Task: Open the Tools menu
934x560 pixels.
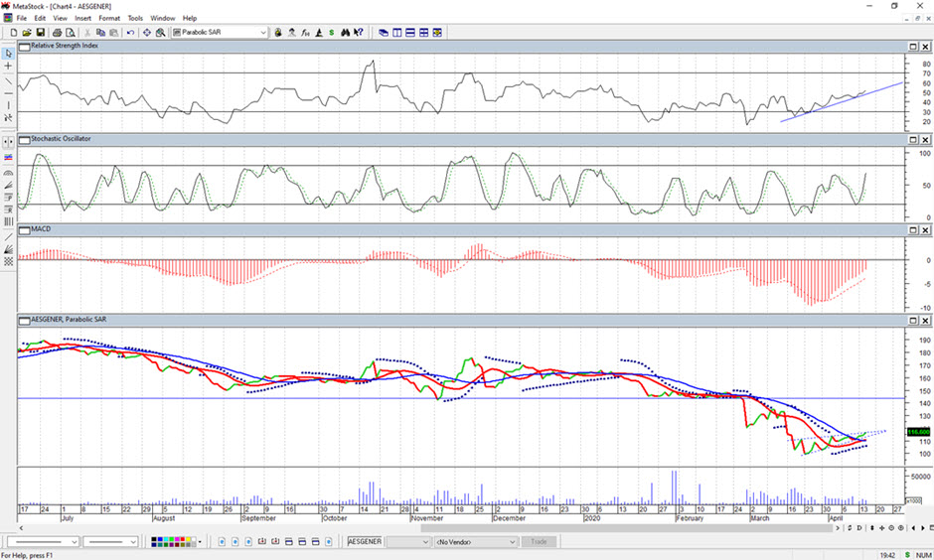Action: click(135, 18)
